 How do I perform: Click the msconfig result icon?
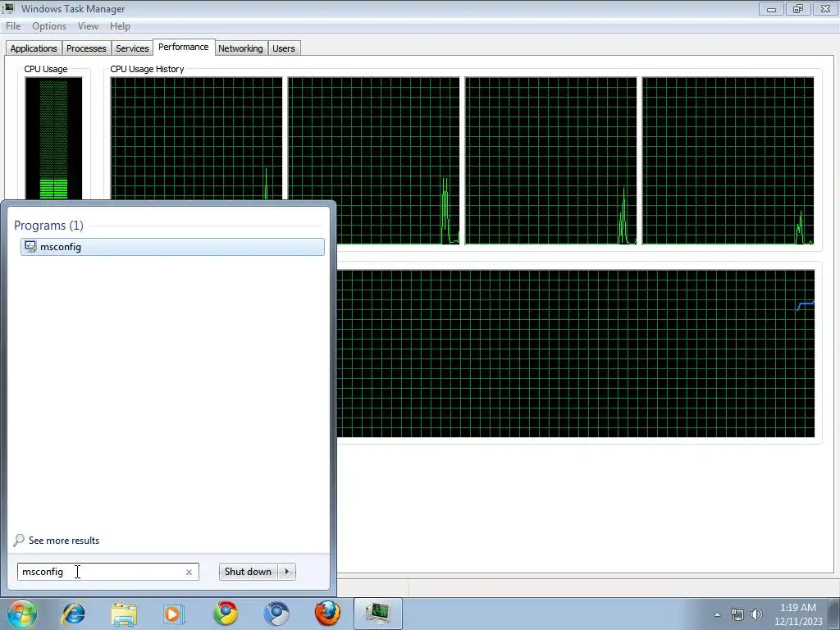(30, 246)
